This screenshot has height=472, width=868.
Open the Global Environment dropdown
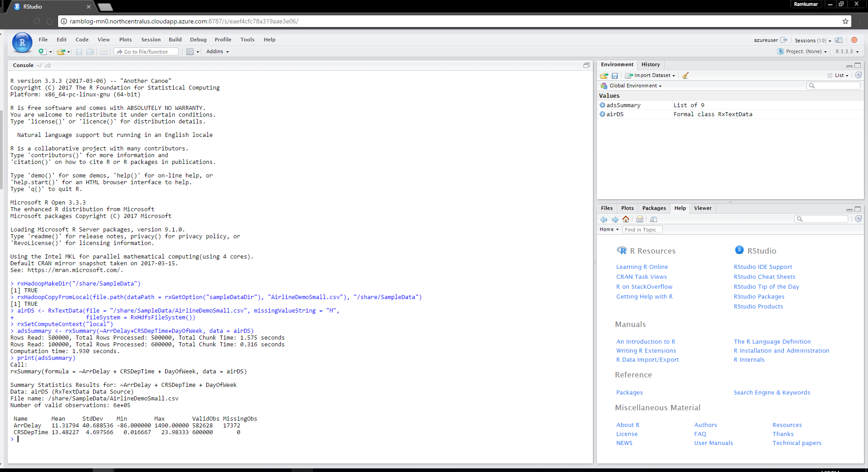coord(631,86)
